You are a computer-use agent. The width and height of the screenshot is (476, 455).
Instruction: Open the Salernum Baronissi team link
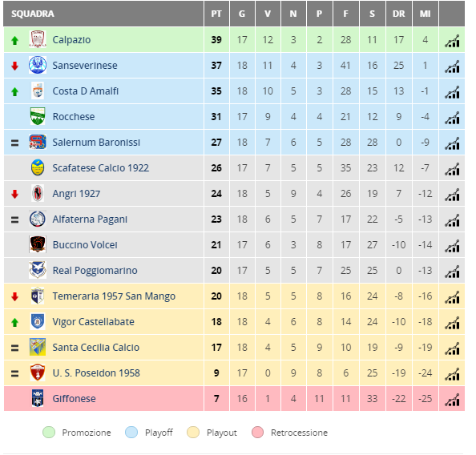pos(96,143)
